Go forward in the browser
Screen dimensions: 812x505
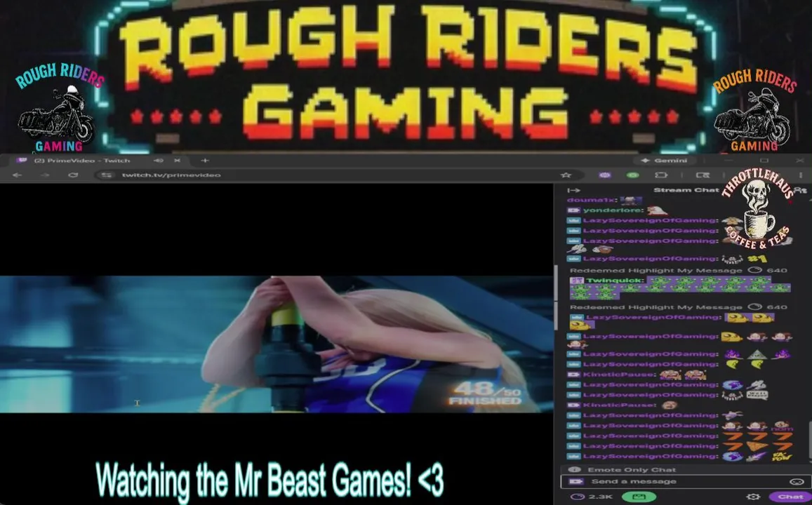(44, 175)
